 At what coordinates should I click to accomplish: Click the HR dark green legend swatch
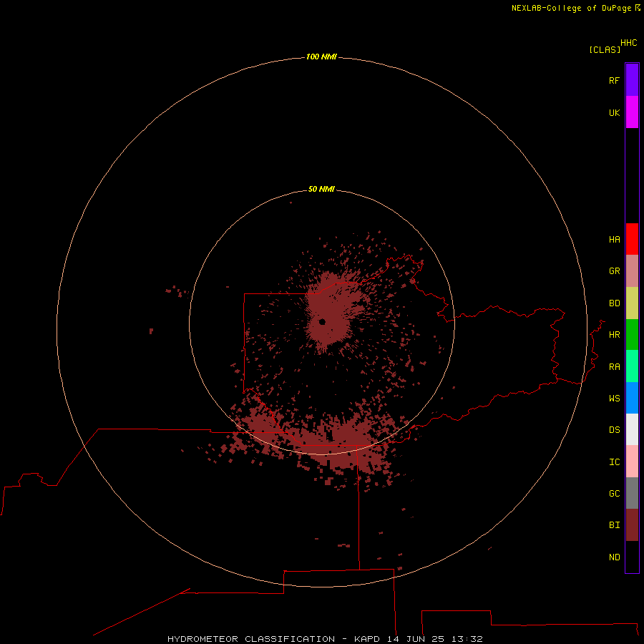coord(632,335)
